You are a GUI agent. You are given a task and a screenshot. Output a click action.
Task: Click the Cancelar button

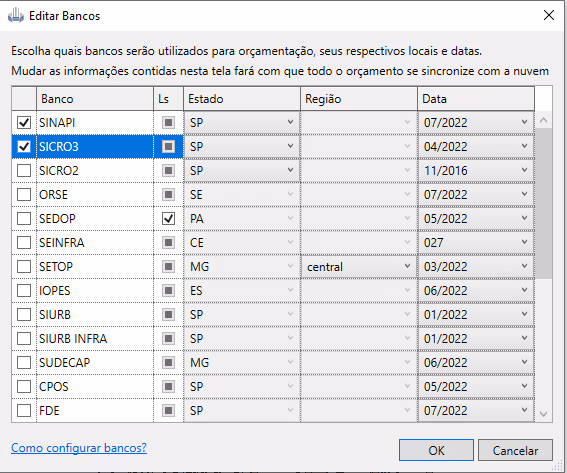[x=515, y=450]
